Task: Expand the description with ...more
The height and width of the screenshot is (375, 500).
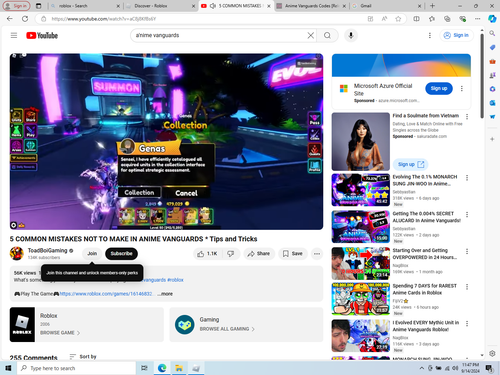Action: point(165,294)
